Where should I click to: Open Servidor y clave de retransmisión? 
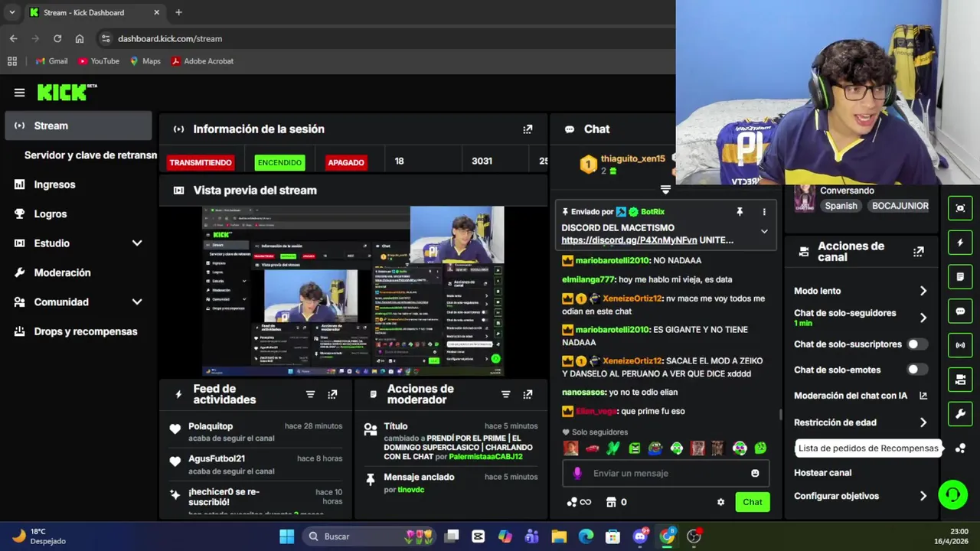(90, 155)
